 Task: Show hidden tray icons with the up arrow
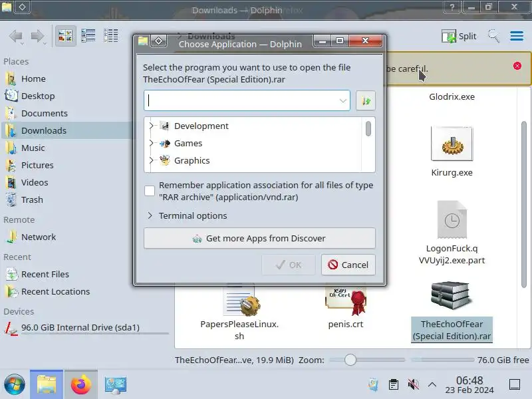(432, 385)
